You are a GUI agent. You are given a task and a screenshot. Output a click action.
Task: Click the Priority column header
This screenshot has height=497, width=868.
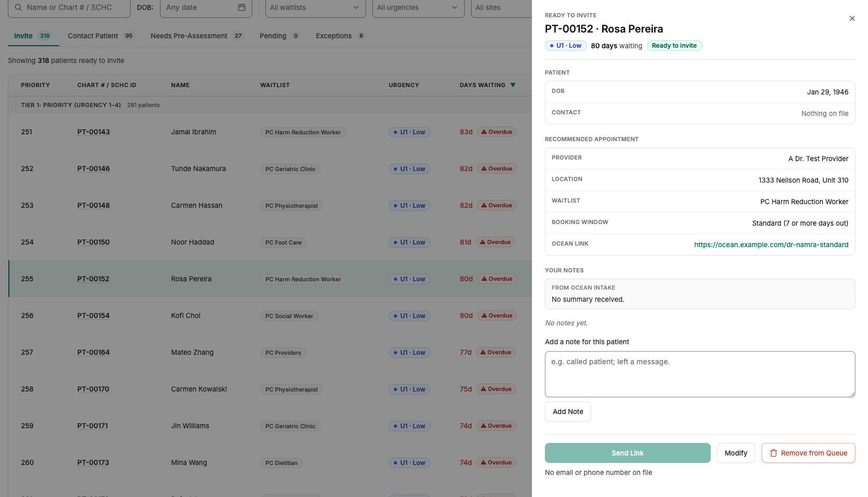click(x=35, y=85)
